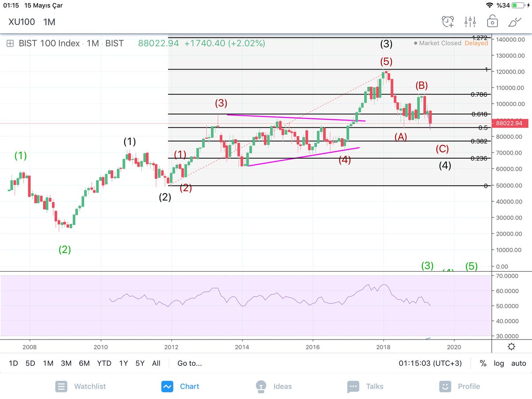Tap the 2018 label on time axis
The width and height of the screenshot is (532, 399).
pyautogui.click(x=383, y=347)
